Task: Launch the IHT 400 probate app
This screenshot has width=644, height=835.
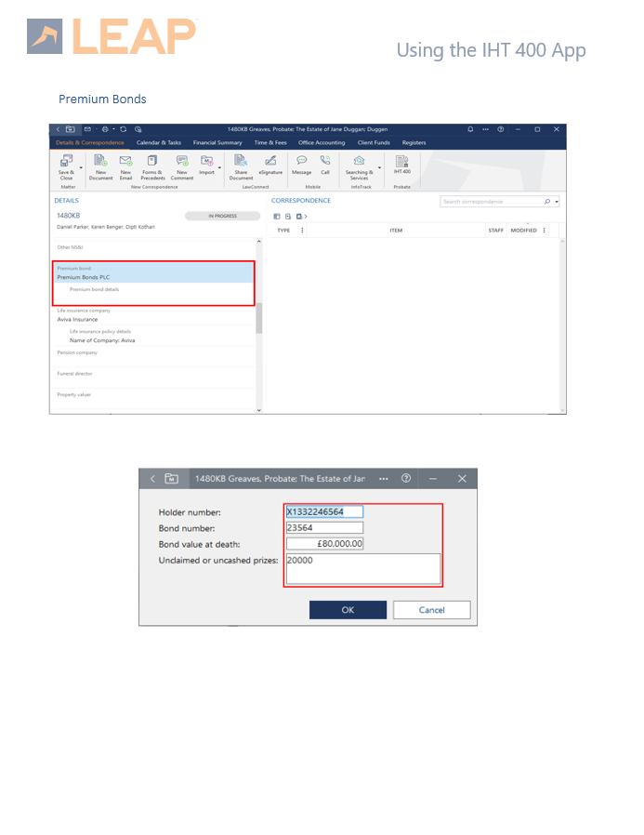Action: click(401, 162)
